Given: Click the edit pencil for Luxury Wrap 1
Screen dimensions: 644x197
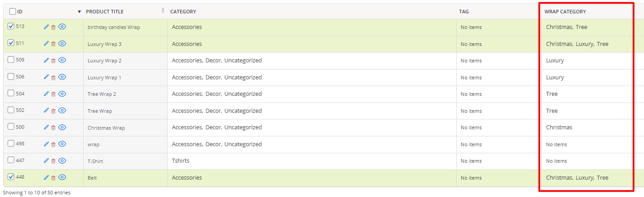Looking at the screenshot, I should pyautogui.click(x=46, y=77).
